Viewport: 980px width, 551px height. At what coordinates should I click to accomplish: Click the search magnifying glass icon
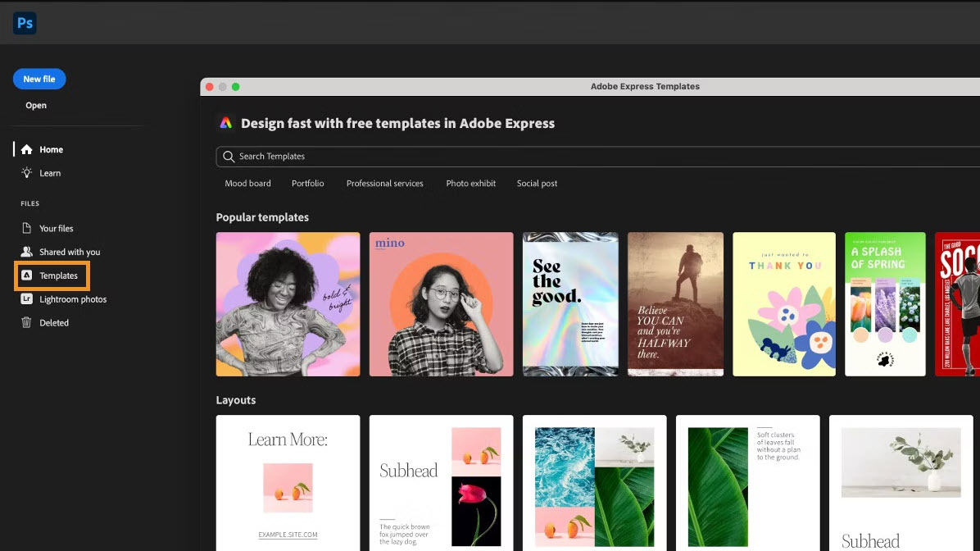point(229,157)
